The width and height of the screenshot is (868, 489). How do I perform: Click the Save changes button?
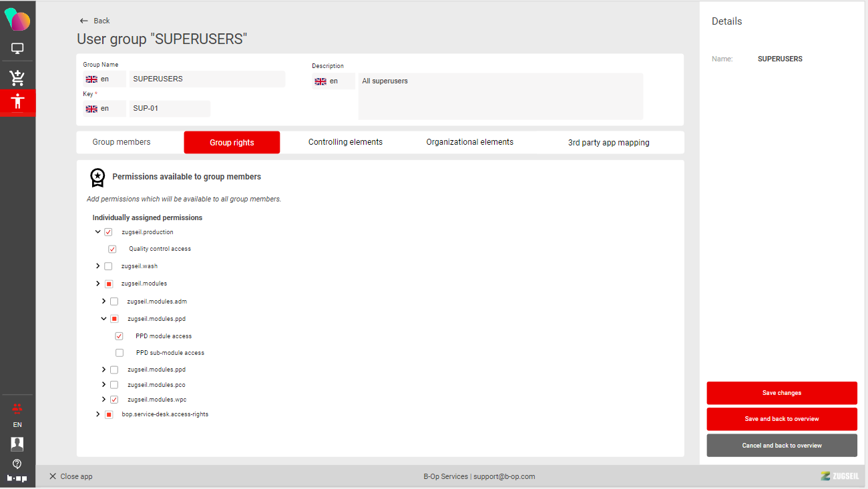point(781,393)
